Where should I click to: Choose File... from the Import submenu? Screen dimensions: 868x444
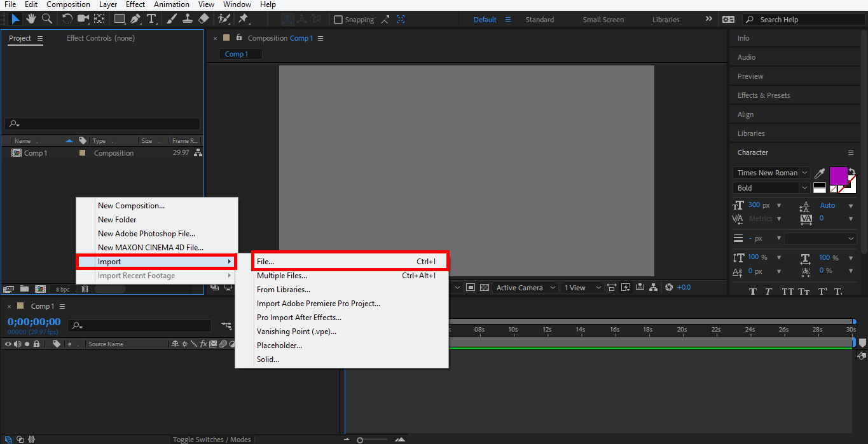coord(350,261)
